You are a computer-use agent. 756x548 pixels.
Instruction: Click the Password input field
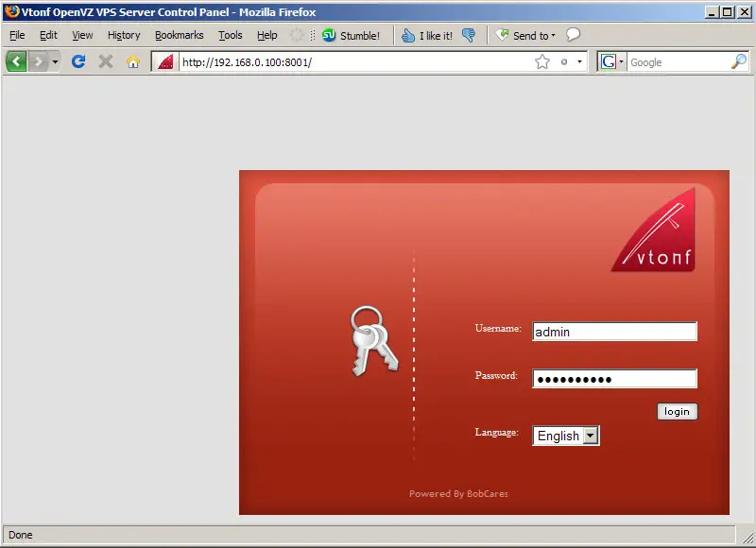click(615, 379)
